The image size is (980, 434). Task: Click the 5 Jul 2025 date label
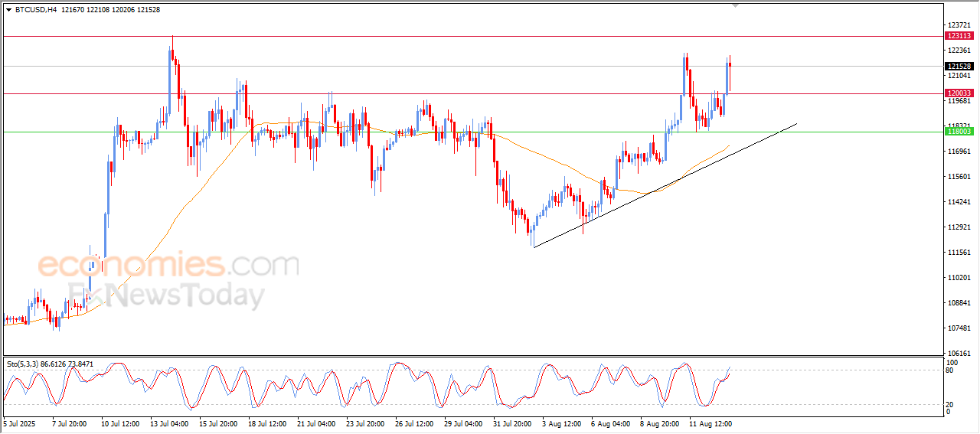(x=19, y=423)
